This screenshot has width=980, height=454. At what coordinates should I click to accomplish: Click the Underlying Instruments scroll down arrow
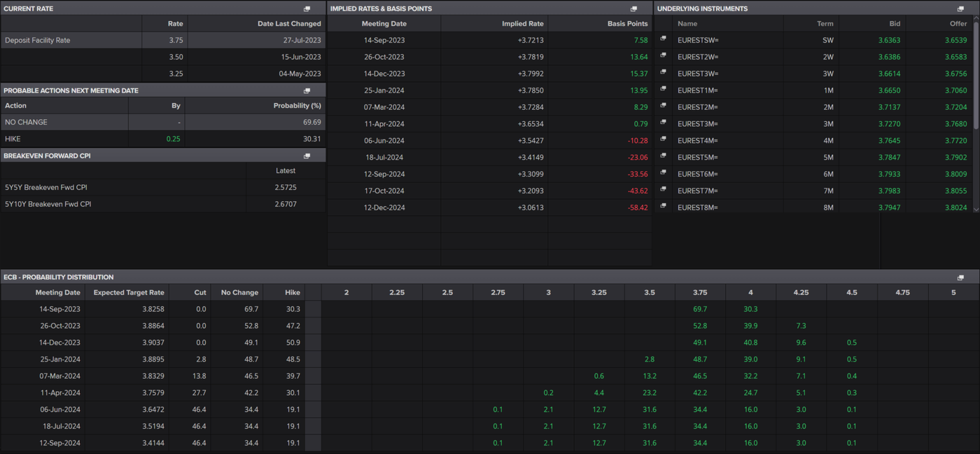tap(976, 208)
